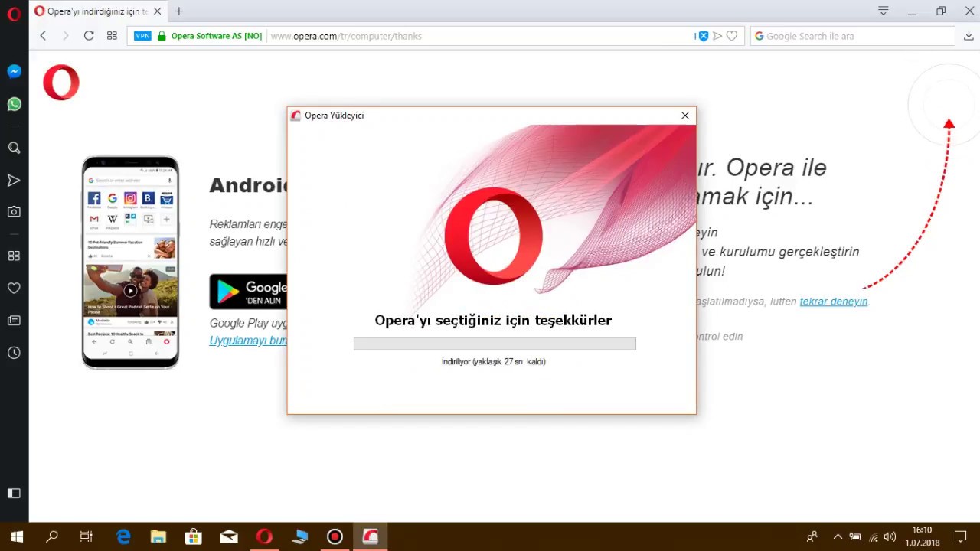980x551 pixels.
Task: Open Bookmarks heart in the sidebar
Action: [x=14, y=289]
